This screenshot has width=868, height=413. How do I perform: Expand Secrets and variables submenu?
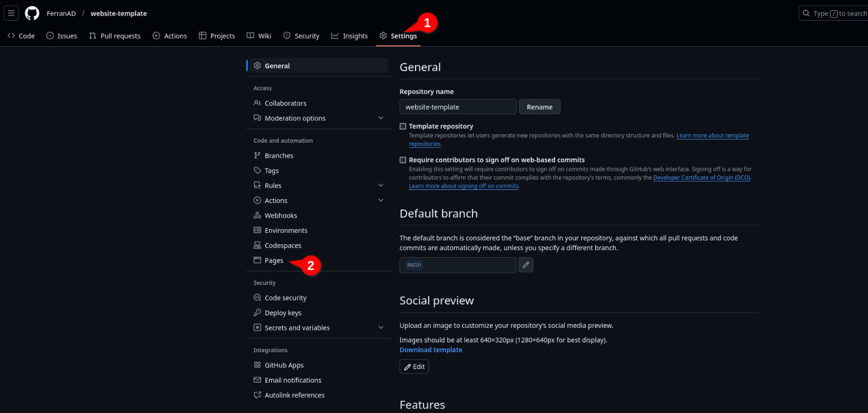tap(381, 328)
